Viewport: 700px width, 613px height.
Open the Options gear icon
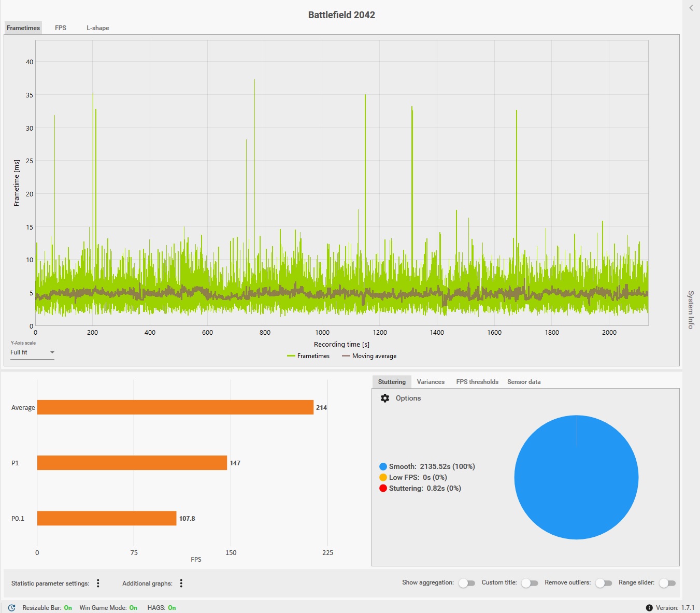click(x=384, y=398)
